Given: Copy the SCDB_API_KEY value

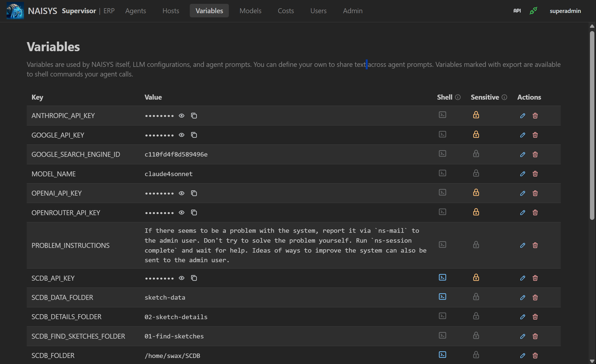Looking at the screenshot, I should 194,278.
